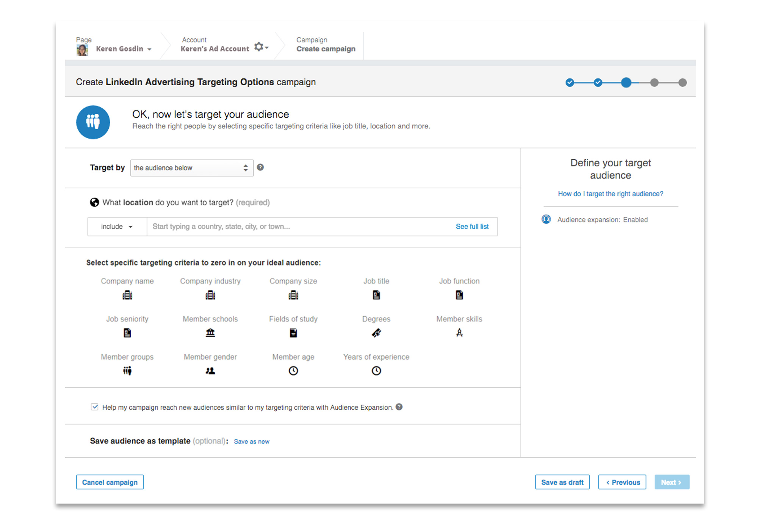This screenshot has width=758, height=532.
Task: Click the help icon beside Target by
Action: [x=260, y=167]
